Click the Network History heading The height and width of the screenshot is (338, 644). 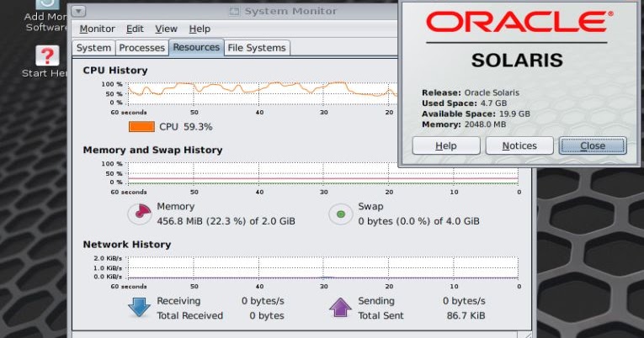127,244
